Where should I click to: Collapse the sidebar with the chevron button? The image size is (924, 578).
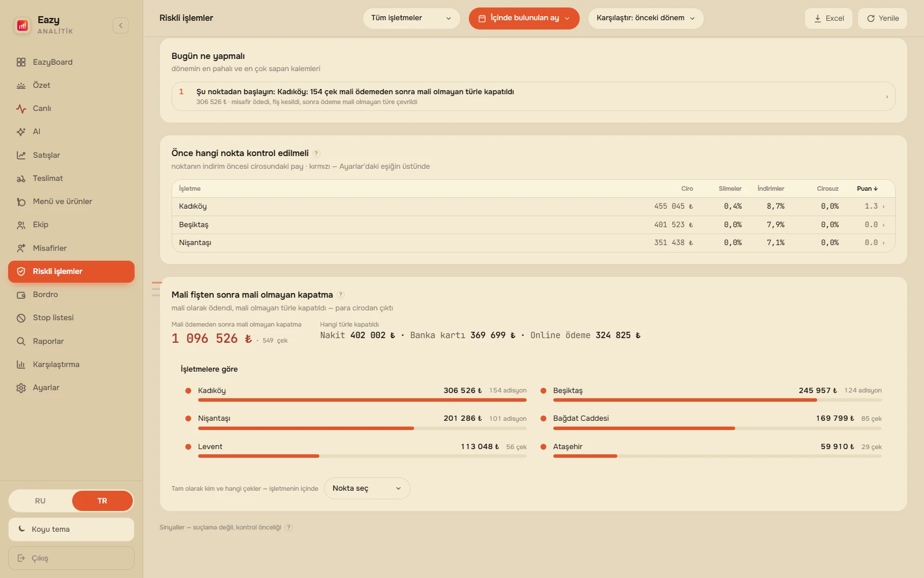point(121,25)
